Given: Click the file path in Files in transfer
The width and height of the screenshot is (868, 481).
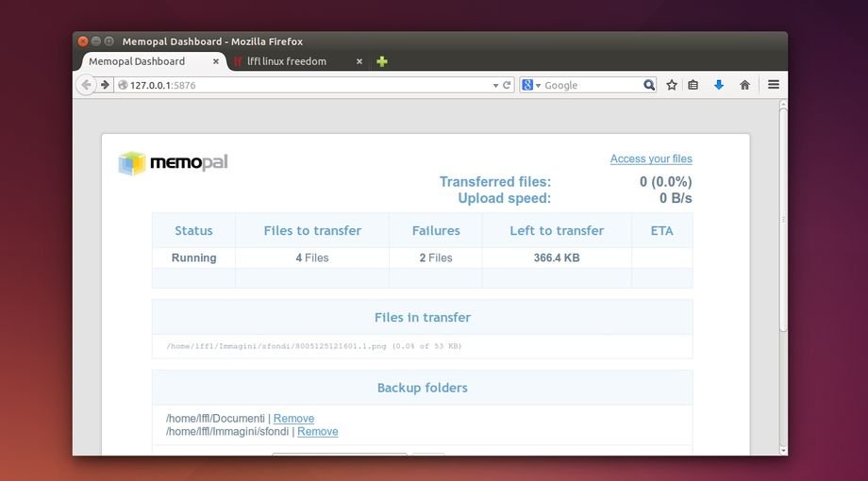Looking at the screenshot, I should pos(314,346).
